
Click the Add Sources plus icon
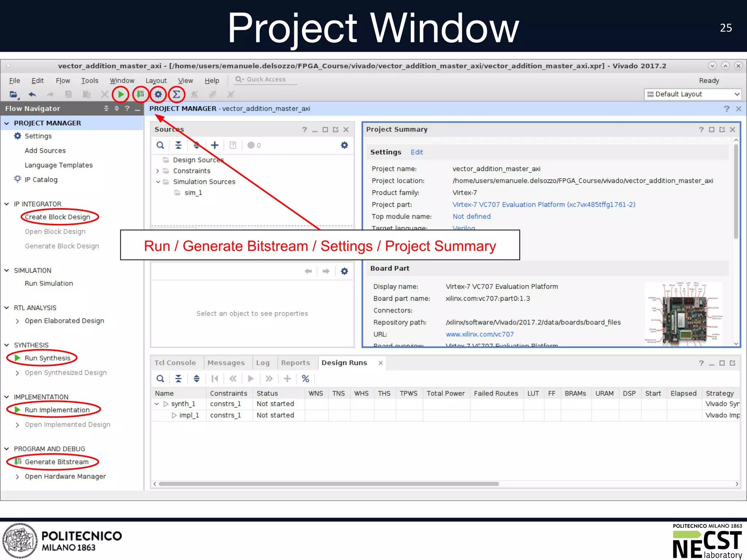pyautogui.click(x=215, y=145)
